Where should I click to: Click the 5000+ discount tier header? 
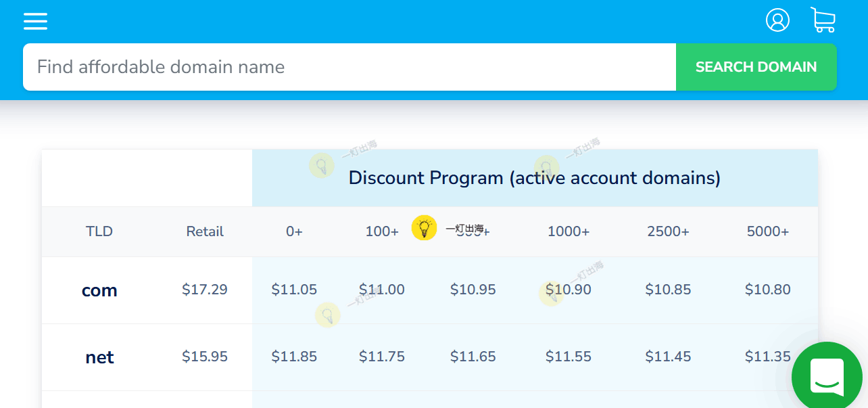coord(768,231)
